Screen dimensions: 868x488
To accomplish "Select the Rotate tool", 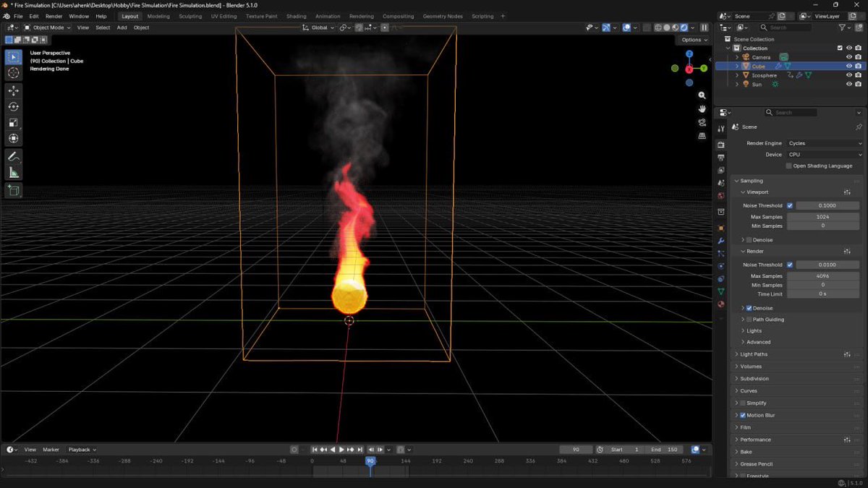I will (x=14, y=106).
